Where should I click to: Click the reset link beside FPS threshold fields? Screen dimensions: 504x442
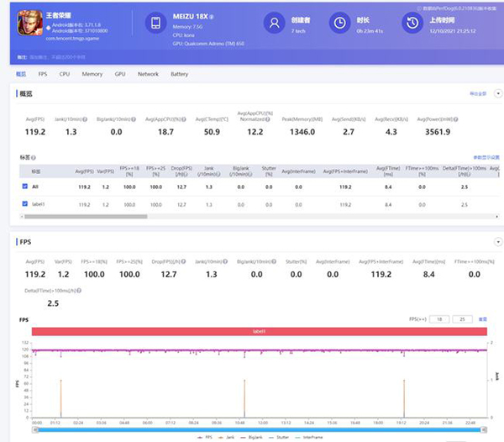click(483, 319)
